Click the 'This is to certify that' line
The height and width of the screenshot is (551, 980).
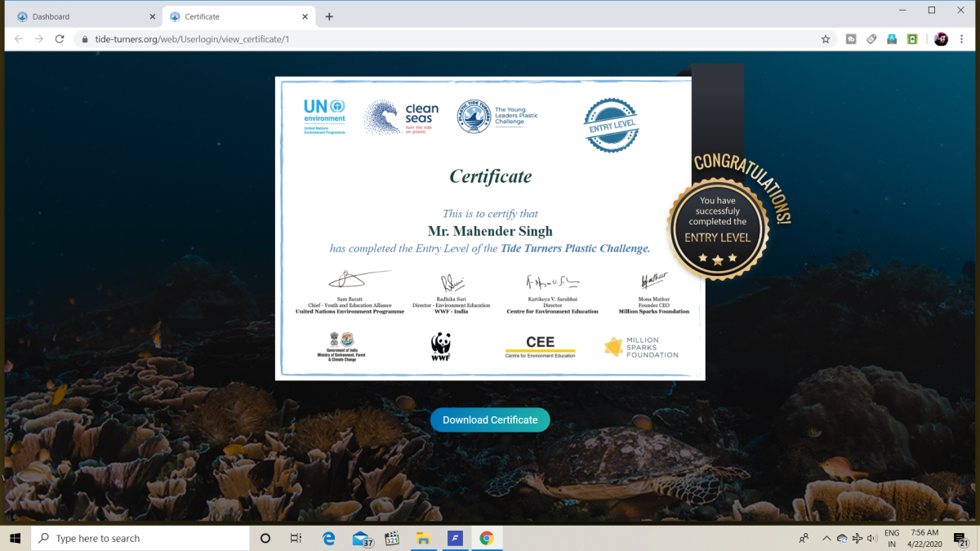click(x=490, y=214)
